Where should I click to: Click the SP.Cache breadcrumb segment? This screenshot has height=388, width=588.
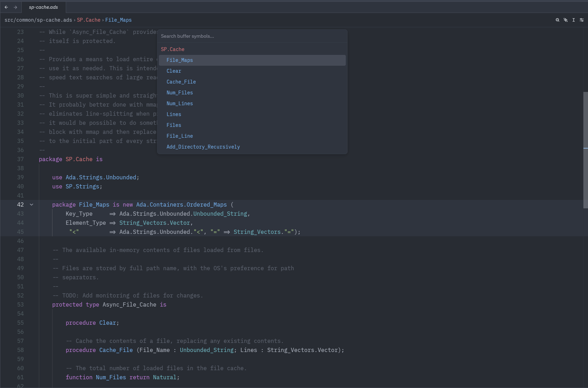(89, 20)
